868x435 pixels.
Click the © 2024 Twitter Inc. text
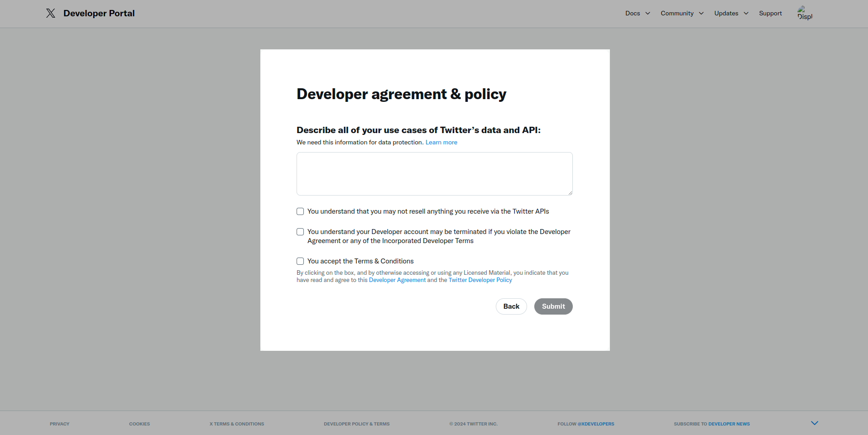tap(474, 424)
